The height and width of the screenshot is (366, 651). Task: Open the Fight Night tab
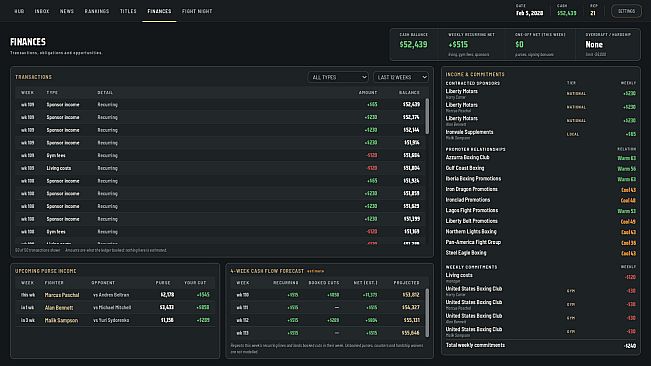coord(197,11)
